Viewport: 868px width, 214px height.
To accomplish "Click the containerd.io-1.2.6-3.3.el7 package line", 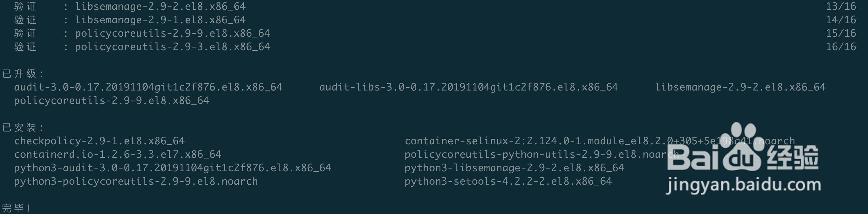I will [x=118, y=154].
